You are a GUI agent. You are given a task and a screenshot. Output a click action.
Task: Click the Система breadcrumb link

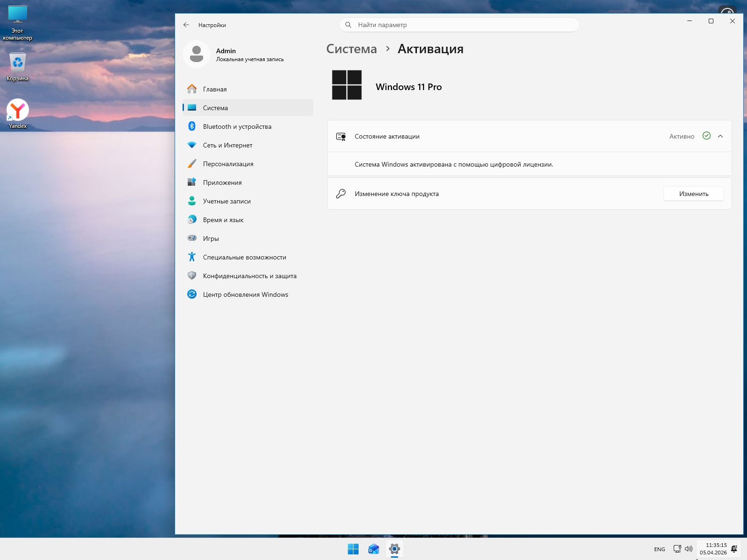[351, 49]
